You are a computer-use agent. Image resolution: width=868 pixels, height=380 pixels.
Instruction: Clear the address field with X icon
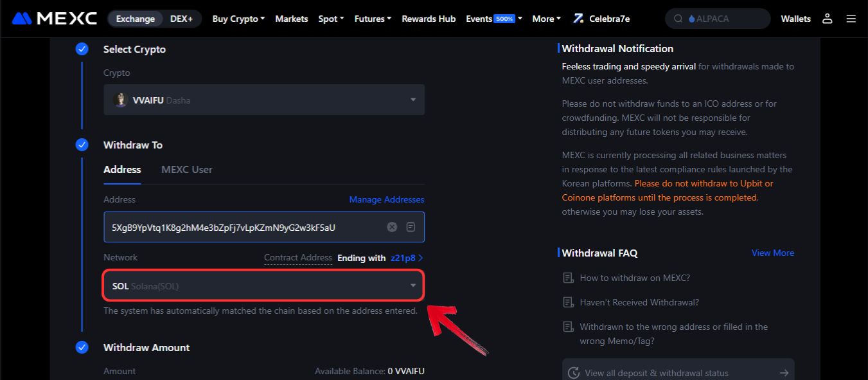(392, 227)
